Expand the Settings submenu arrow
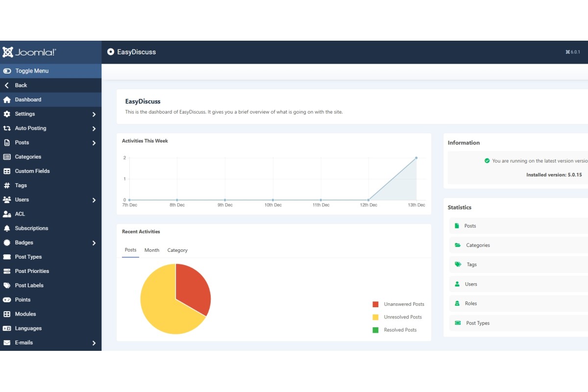 (94, 114)
